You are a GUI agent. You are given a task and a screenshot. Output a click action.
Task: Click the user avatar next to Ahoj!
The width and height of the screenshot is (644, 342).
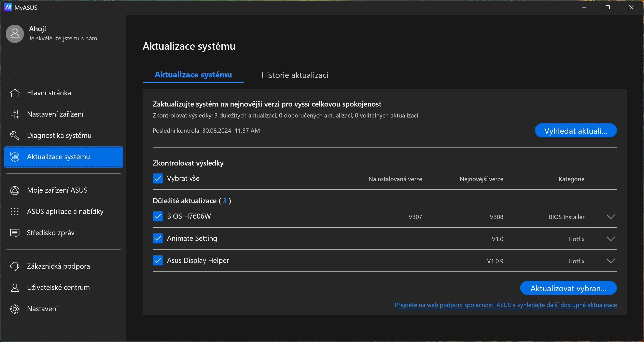coord(14,33)
